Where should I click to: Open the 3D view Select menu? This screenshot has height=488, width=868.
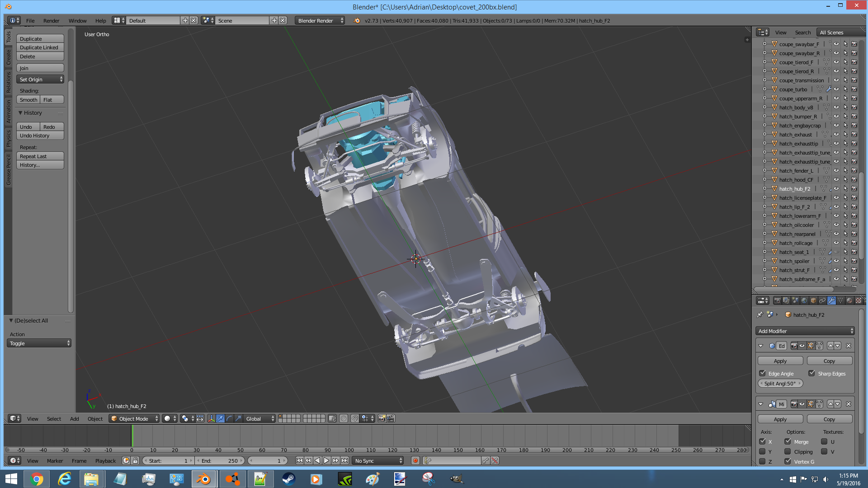[54, 419]
